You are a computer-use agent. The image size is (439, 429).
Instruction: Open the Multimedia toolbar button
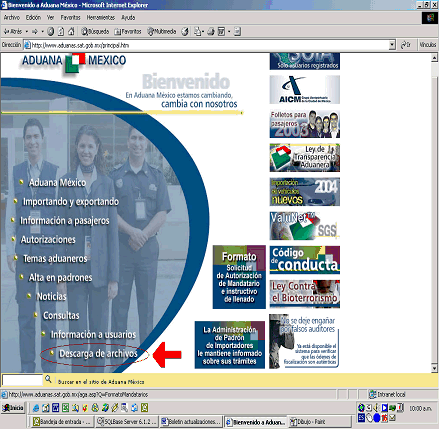162,32
